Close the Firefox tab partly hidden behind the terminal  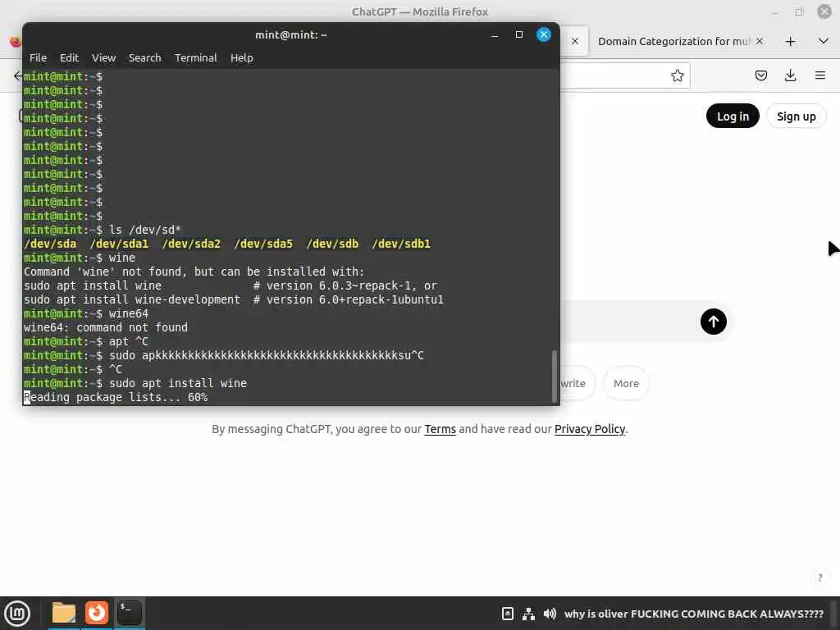tap(575, 41)
